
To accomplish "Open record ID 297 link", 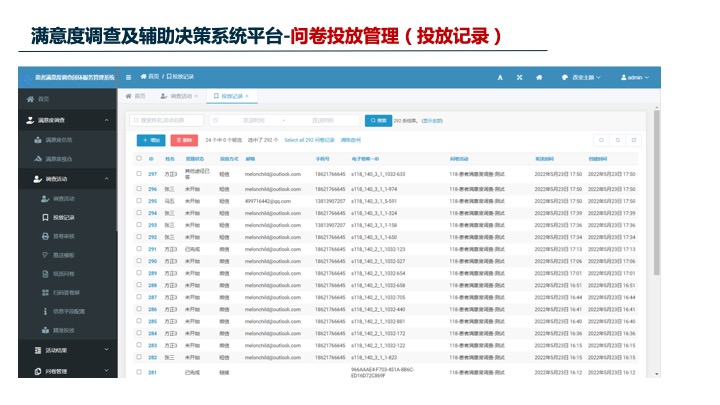I will (x=152, y=174).
